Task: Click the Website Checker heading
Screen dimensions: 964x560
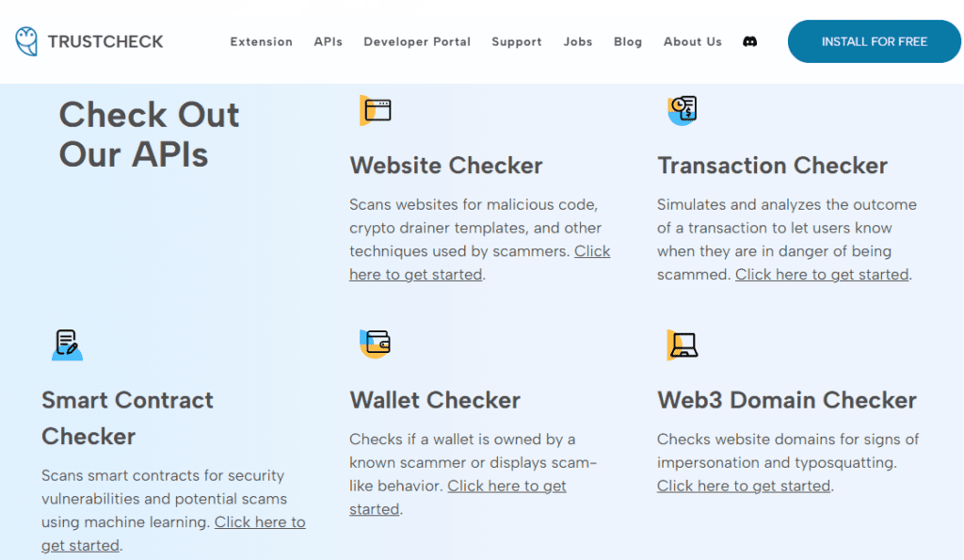Action: pyautogui.click(x=445, y=166)
